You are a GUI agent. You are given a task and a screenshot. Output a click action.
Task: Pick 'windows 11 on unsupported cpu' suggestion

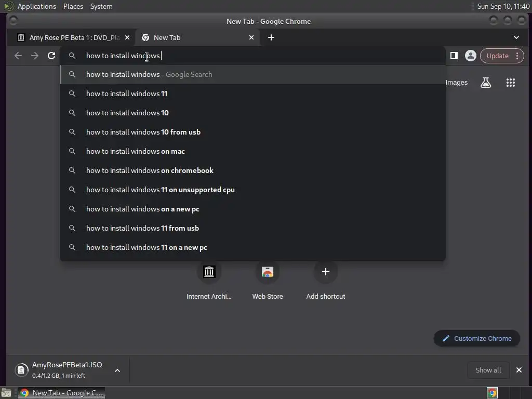pyautogui.click(x=252, y=190)
